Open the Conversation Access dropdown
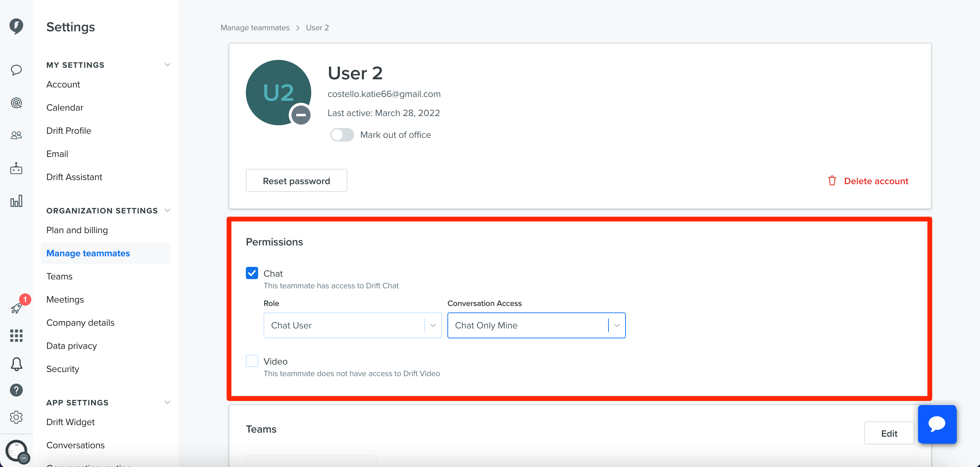This screenshot has height=467, width=980. (536, 325)
